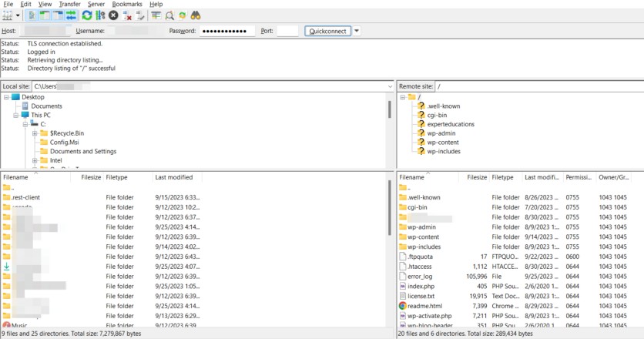
Task: Click the Quickconnect button
Action: coord(327,31)
